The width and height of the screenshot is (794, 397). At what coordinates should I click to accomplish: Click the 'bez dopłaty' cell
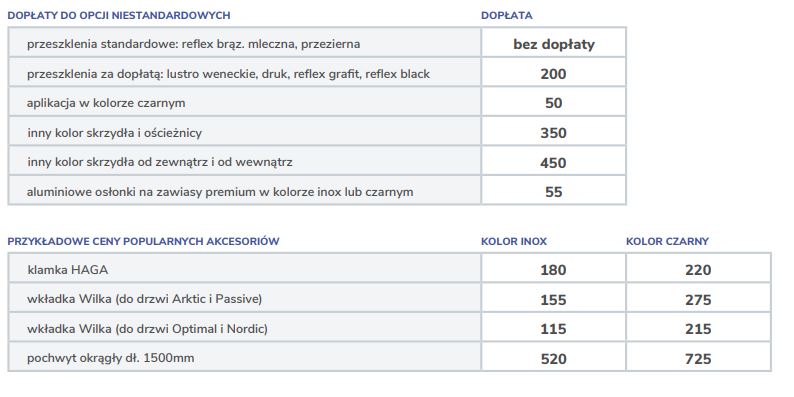(553, 44)
